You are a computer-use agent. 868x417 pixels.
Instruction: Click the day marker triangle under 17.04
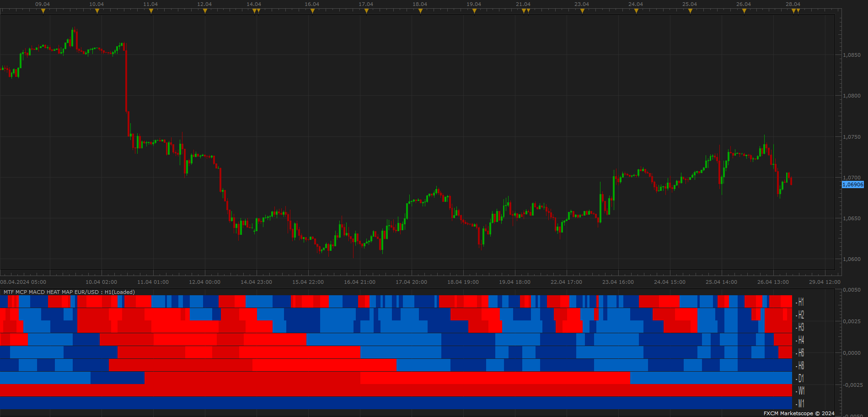tap(366, 11)
